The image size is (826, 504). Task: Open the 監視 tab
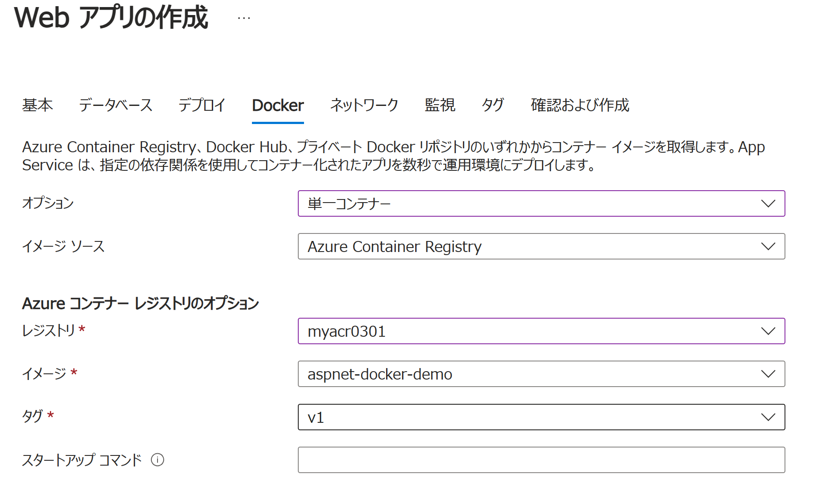click(440, 105)
